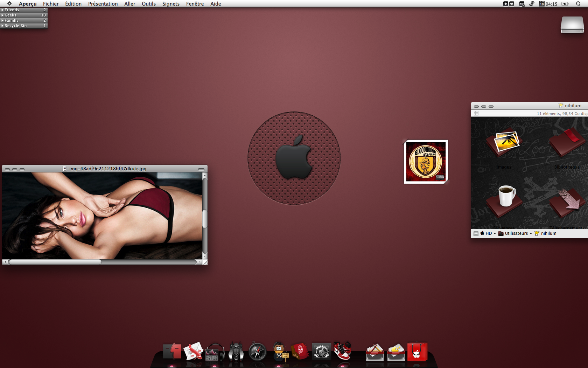Open the Téléchargements arrow folder
588x368 pixels.
[x=567, y=203]
